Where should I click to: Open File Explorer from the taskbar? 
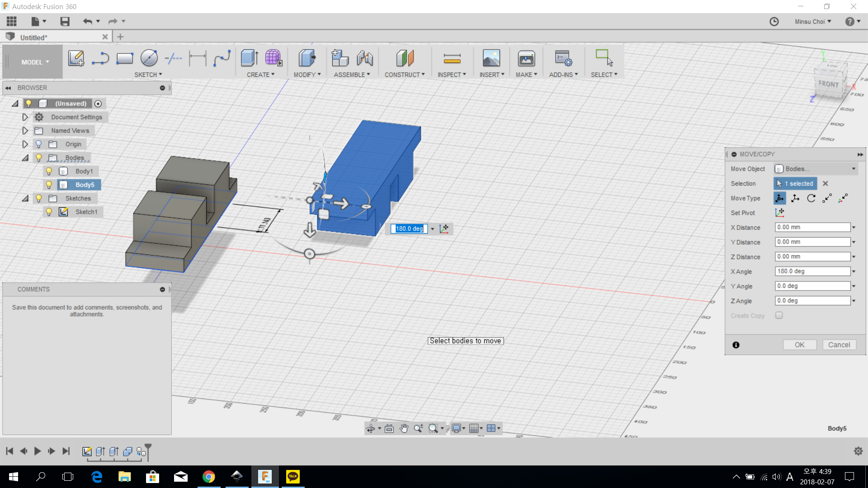point(124,477)
